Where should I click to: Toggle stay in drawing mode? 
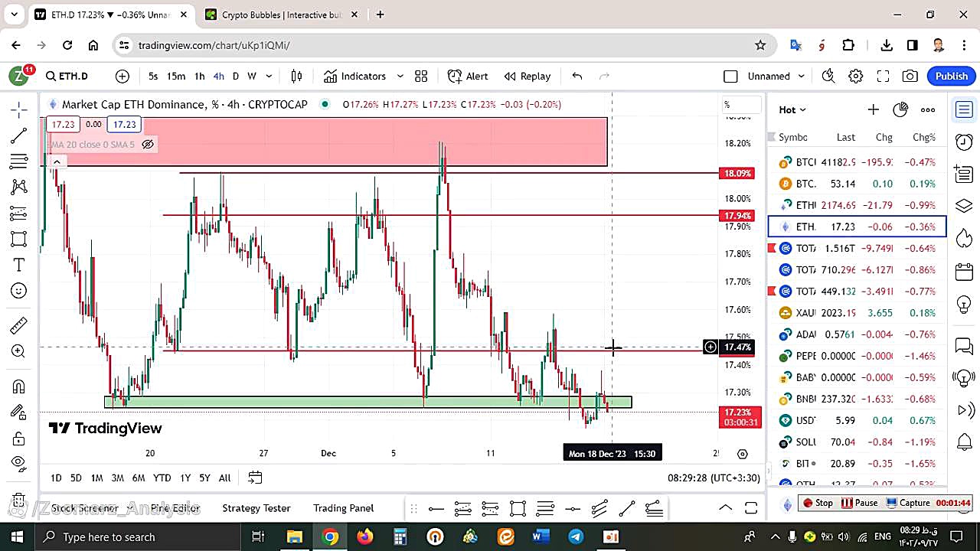(x=19, y=412)
